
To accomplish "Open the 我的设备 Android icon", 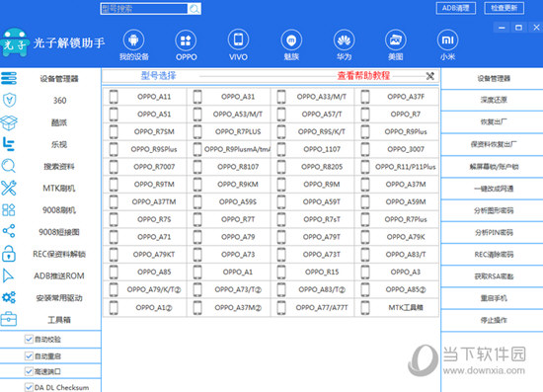I will coord(133,40).
